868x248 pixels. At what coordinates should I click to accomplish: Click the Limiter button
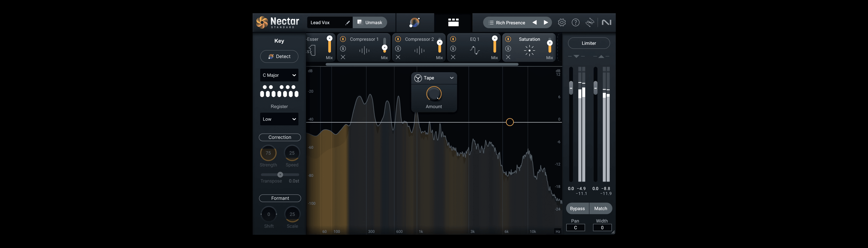[x=589, y=43]
